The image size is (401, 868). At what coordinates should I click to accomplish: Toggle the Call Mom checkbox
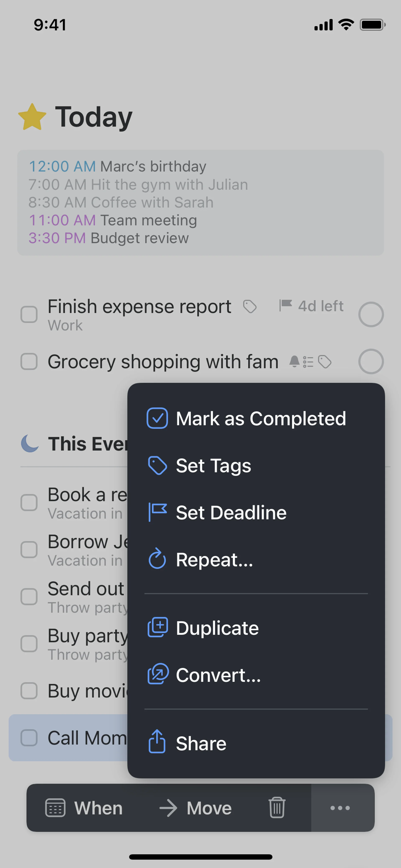point(29,737)
